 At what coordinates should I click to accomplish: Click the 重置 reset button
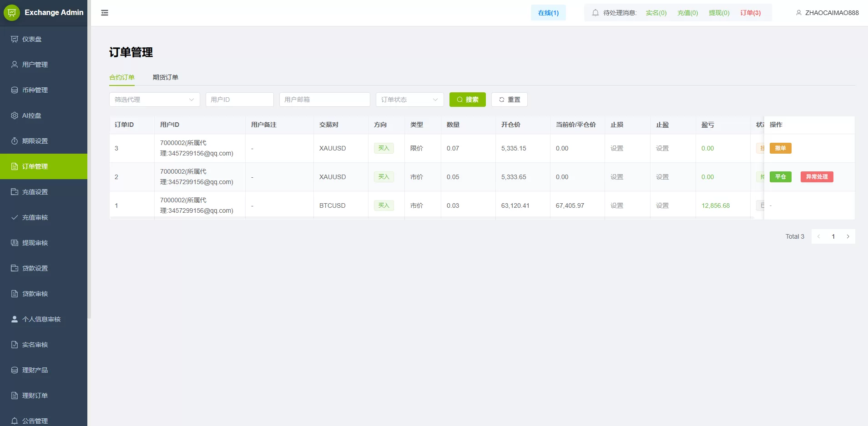[x=509, y=100]
